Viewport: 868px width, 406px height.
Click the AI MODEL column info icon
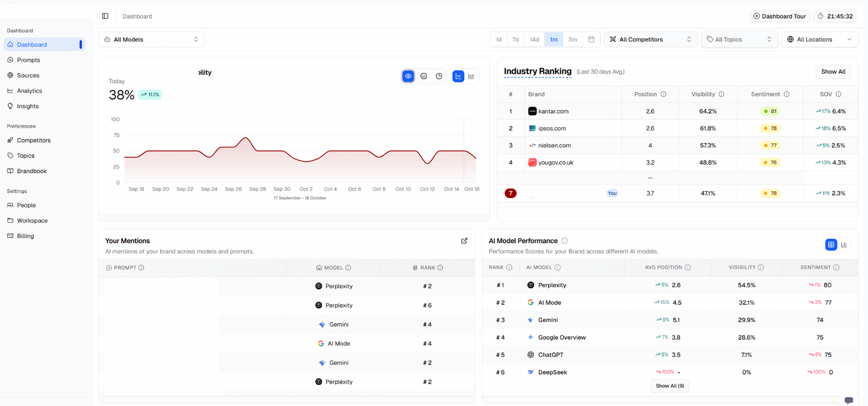point(558,268)
